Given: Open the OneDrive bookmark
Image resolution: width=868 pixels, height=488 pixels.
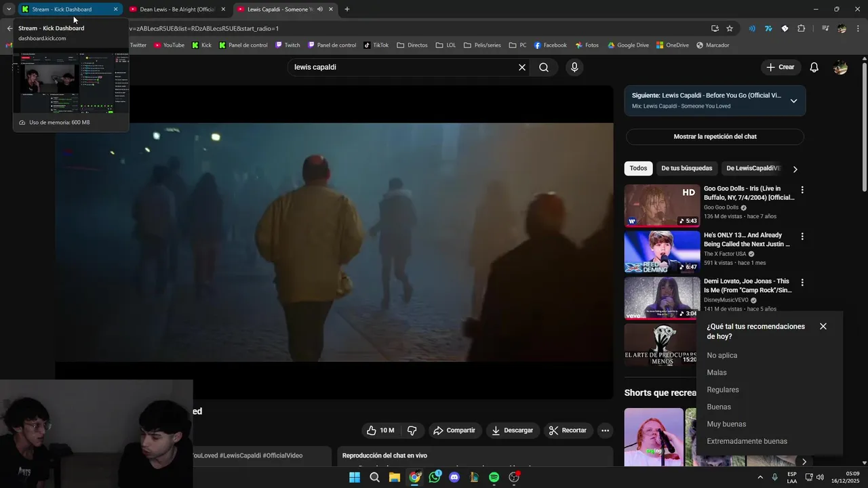Looking at the screenshot, I should coord(672,45).
